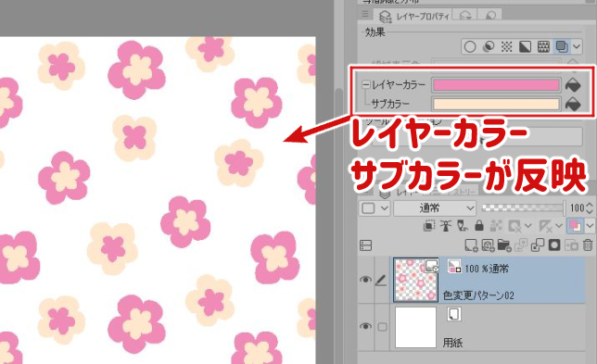This screenshot has height=364, width=597.
Task: Create a new layer folder
Action: (504, 245)
